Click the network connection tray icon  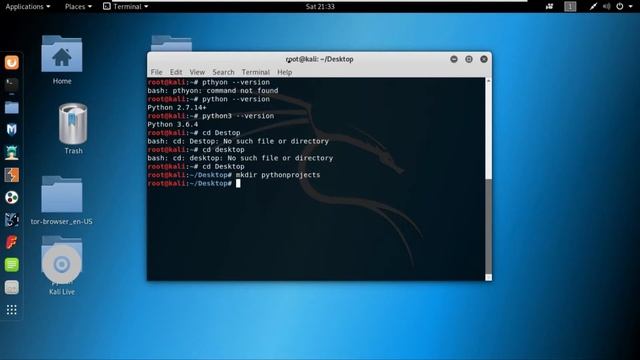pos(593,6)
